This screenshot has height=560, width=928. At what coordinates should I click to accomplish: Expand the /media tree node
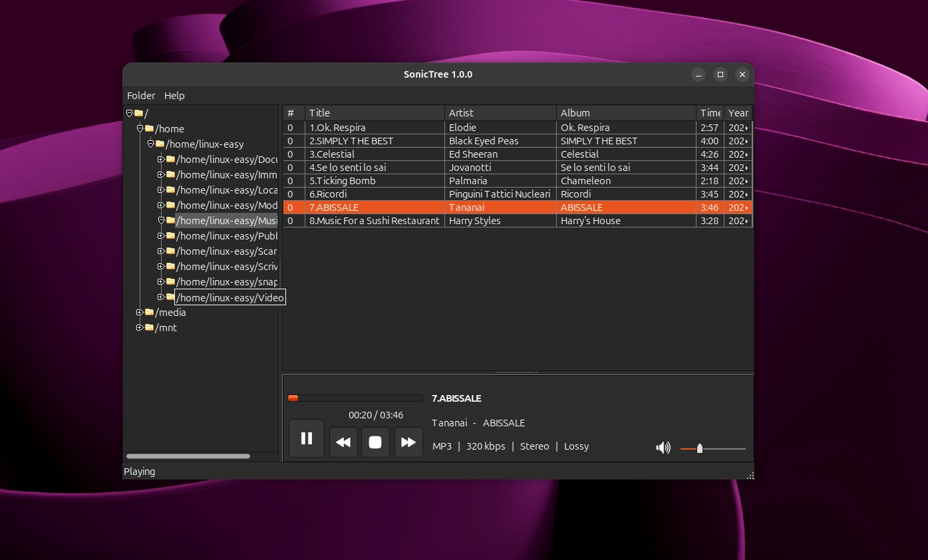pos(140,312)
